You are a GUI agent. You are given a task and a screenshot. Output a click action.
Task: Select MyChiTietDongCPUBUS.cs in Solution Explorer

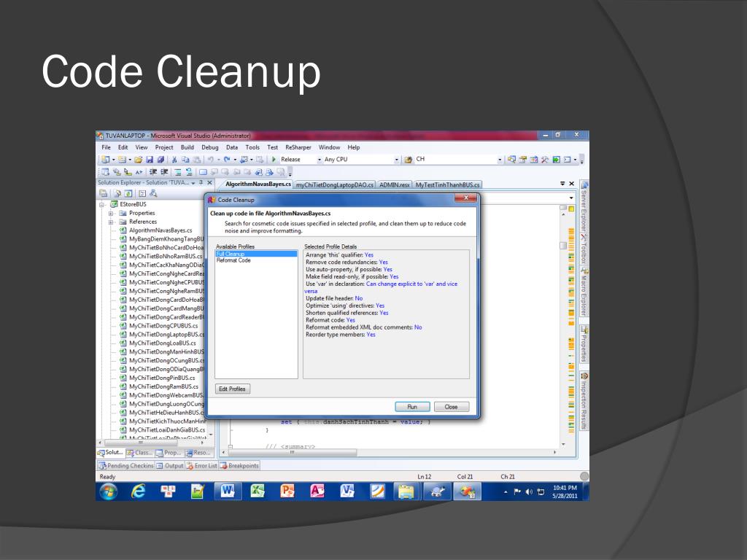point(163,326)
